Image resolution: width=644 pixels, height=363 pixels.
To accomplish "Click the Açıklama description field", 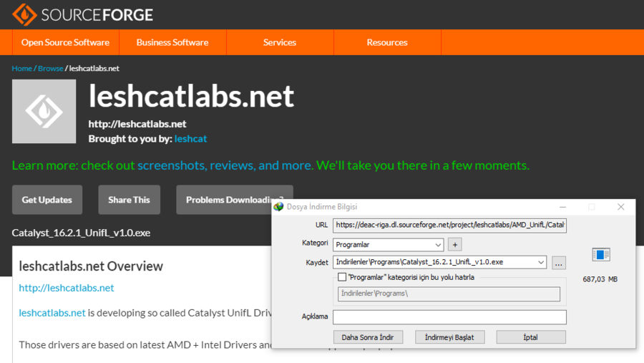I will tap(449, 316).
